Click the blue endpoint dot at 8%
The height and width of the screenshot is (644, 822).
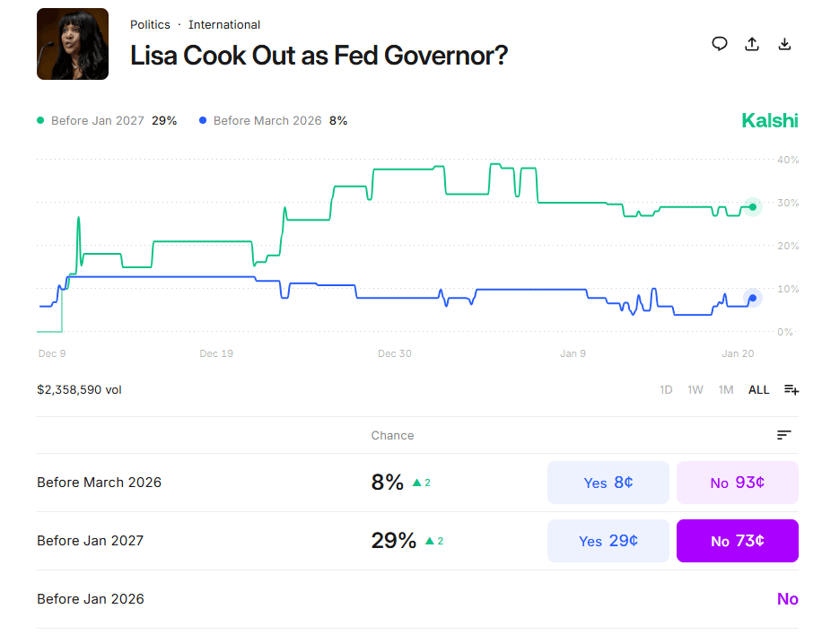pyautogui.click(x=752, y=298)
